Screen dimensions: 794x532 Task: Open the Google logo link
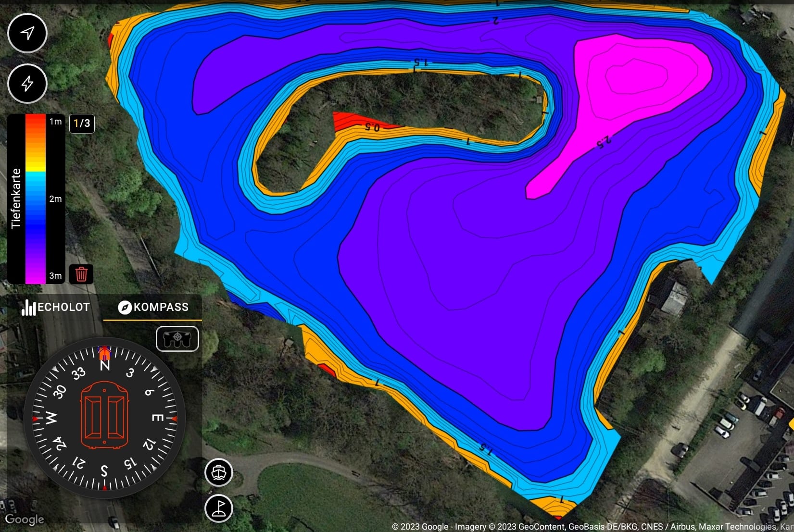pos(24,520)
